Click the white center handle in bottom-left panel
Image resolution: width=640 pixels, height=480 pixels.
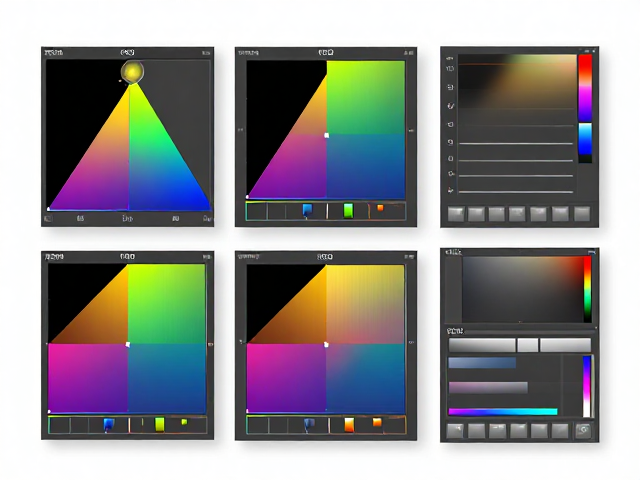click(128, 344)
